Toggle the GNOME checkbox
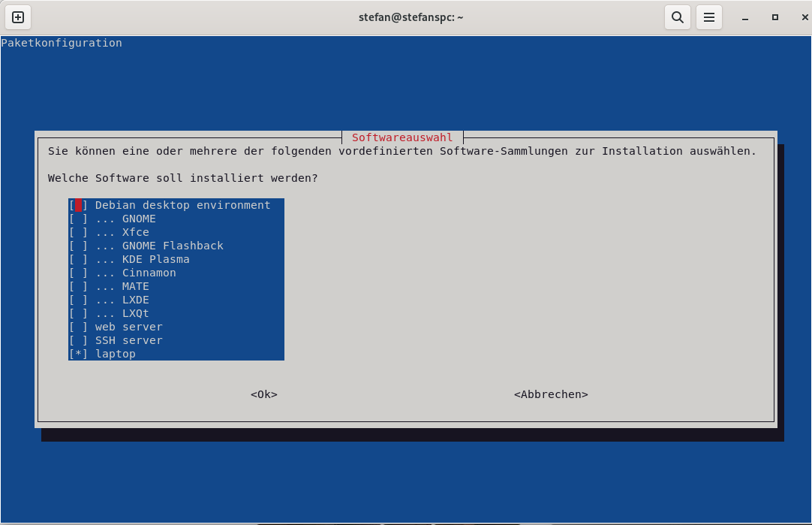Viewport: 812px width, 525px height. point(78,219)
